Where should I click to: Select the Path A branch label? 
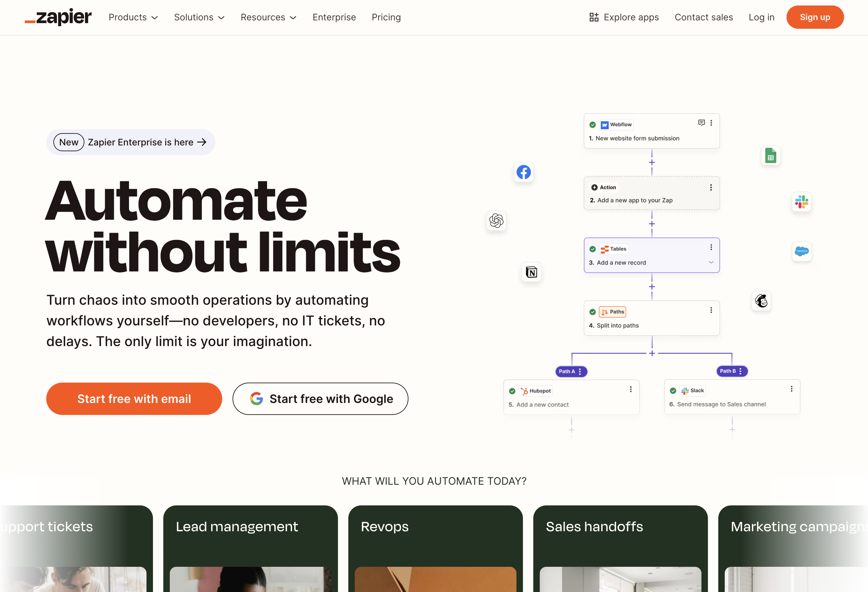567,371
